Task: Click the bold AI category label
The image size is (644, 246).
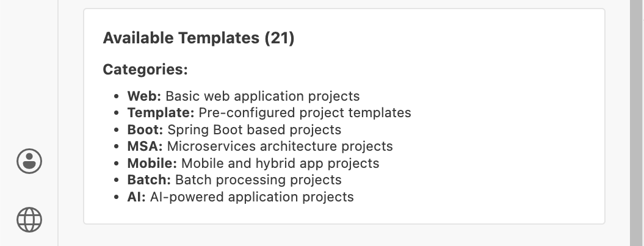Action: (x=136, y=197)
